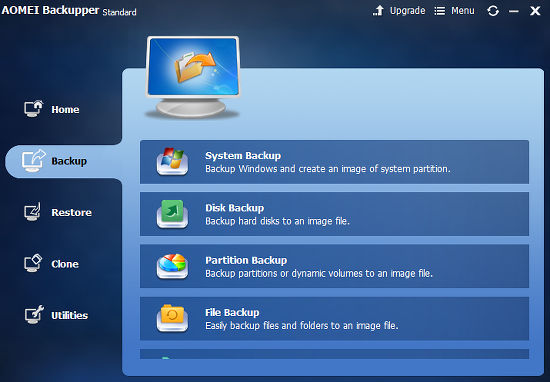
Task: Select the System Backup title
Action: (x=243, y=155)
